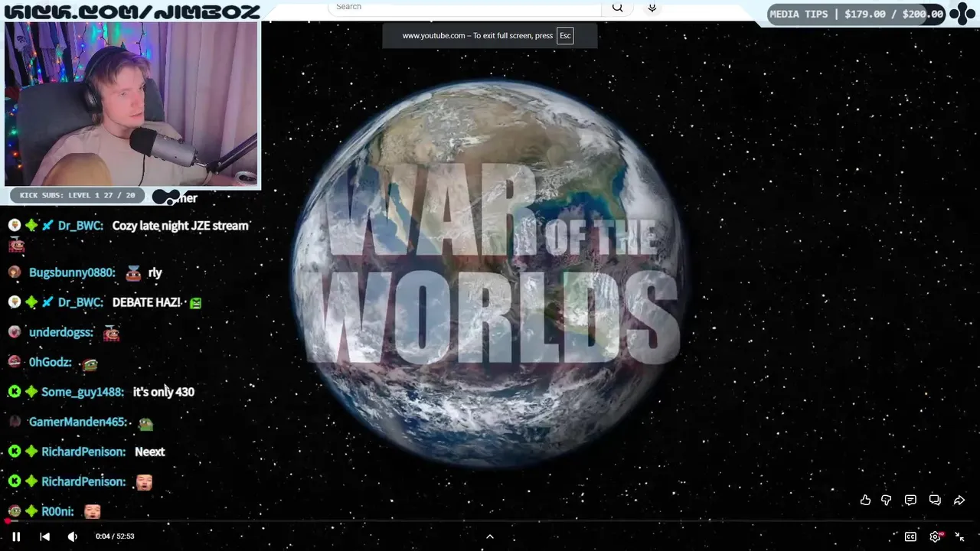
Task: Open live chat replay icon
Action: point(935,500)
